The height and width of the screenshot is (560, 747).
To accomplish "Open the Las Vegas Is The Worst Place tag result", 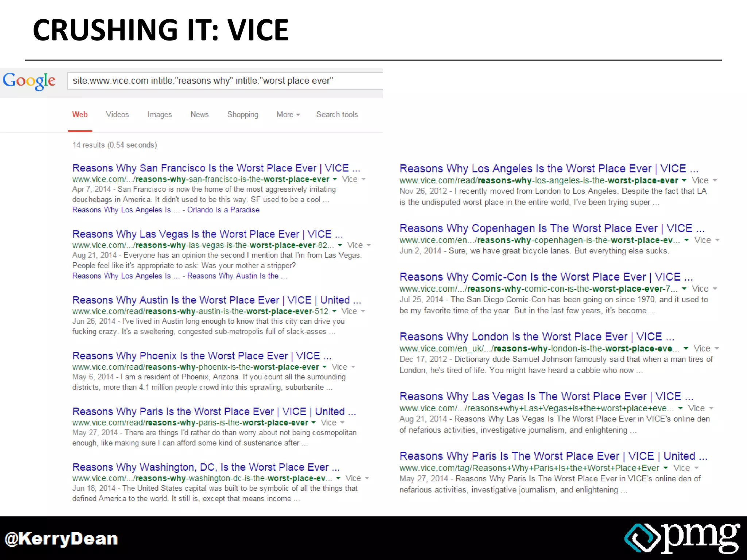I will tap(546, 396).
